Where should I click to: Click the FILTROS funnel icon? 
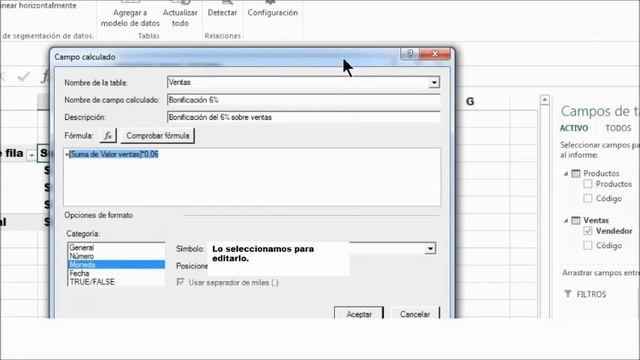(568, 294)
